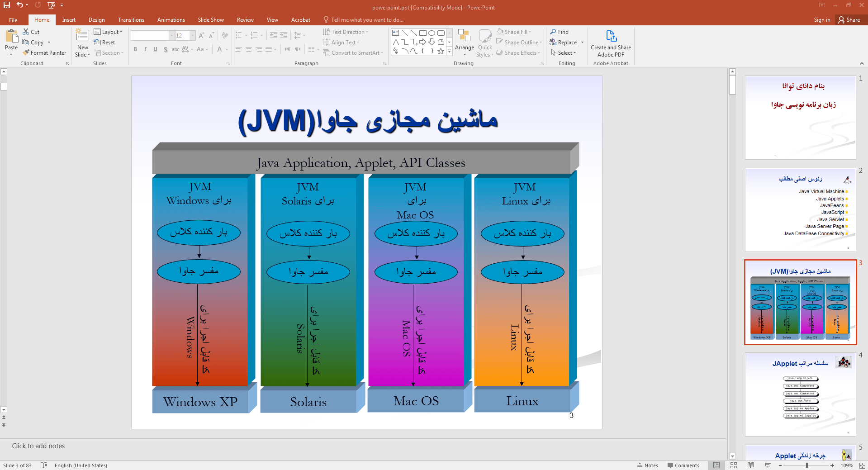Image resolution: width=868 pixels, height=470 pixels.
Task: Click the Notes button in status bar
Action: (648, 465)
